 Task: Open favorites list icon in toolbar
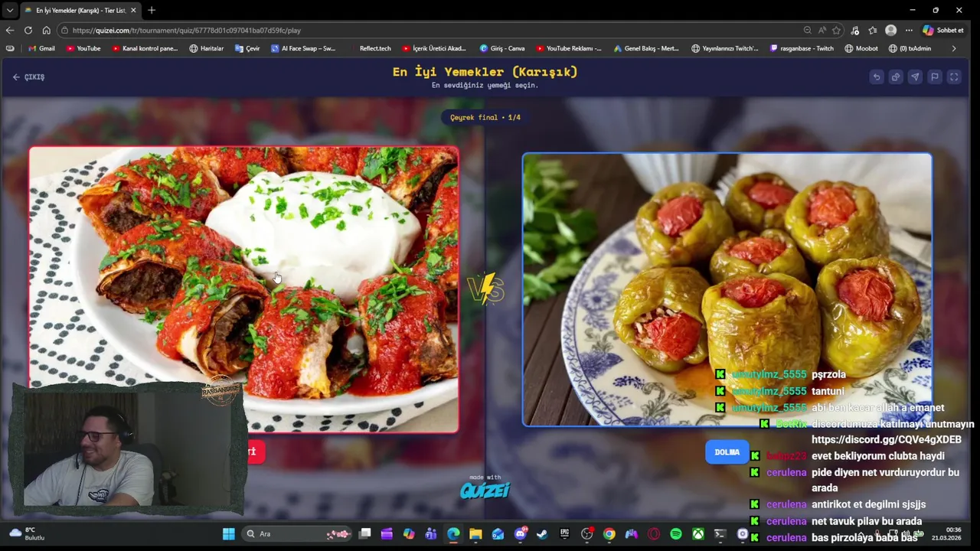point(873,30)
